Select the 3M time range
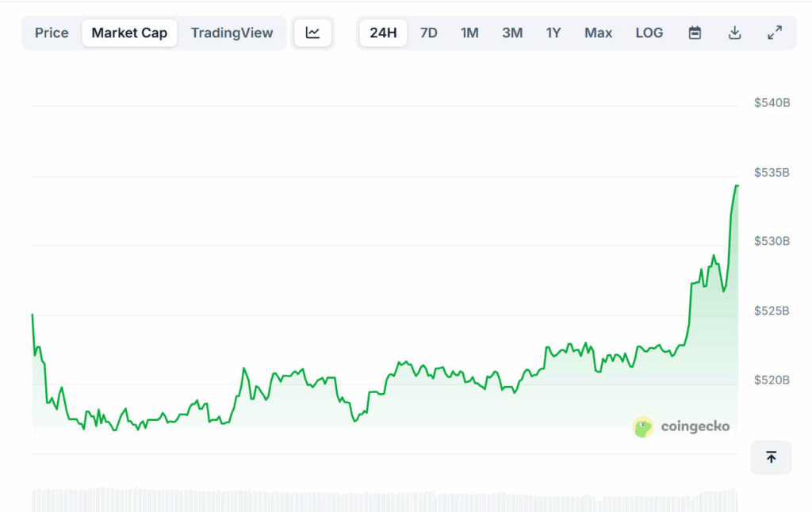This screenshot has width=812, height=512. tap(512, 33)
